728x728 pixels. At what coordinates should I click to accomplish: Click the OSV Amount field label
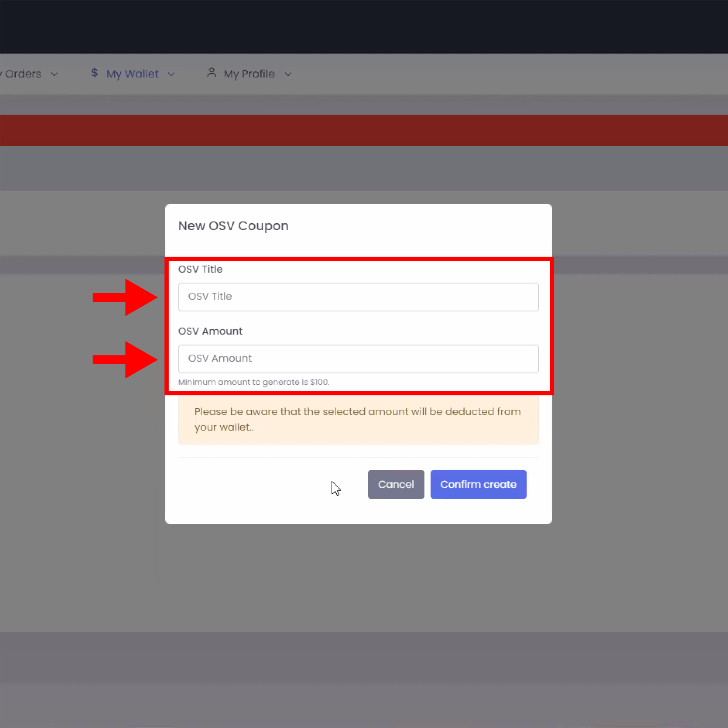click(x=210, y=331)
